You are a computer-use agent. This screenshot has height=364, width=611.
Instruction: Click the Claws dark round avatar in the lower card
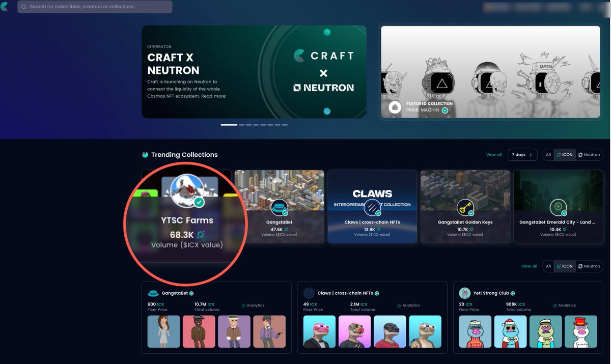point(309,293)
